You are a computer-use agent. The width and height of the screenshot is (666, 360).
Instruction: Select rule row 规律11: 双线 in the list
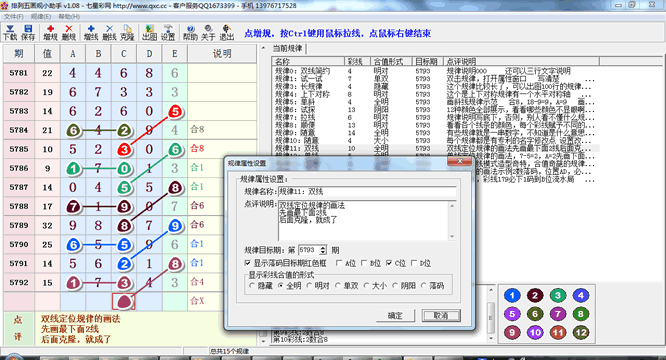[x=435, y=149]
